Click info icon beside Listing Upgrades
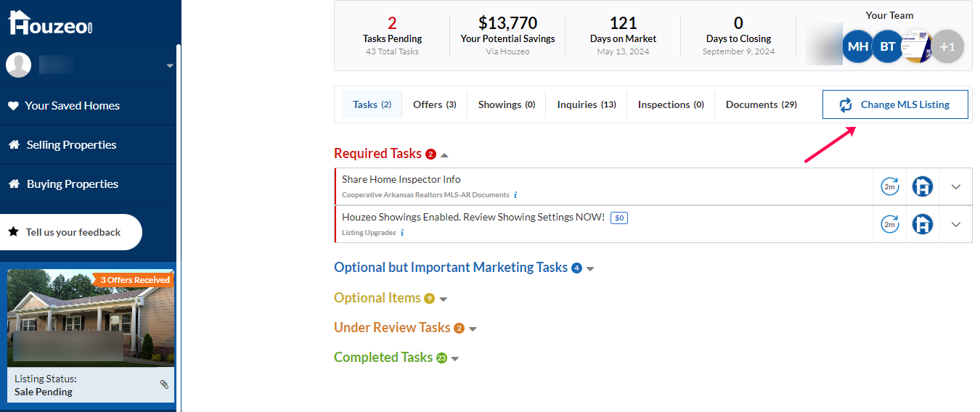The height and width of the screenshot is (412, 980). click(x=402, y=233)
